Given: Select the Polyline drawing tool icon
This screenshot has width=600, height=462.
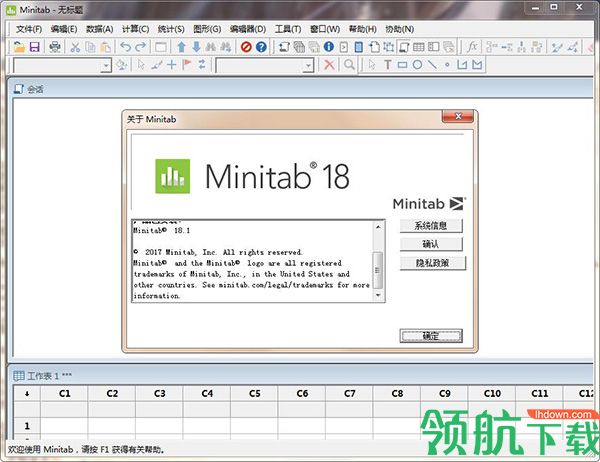Looking at the screenshot, I should 462,65.
